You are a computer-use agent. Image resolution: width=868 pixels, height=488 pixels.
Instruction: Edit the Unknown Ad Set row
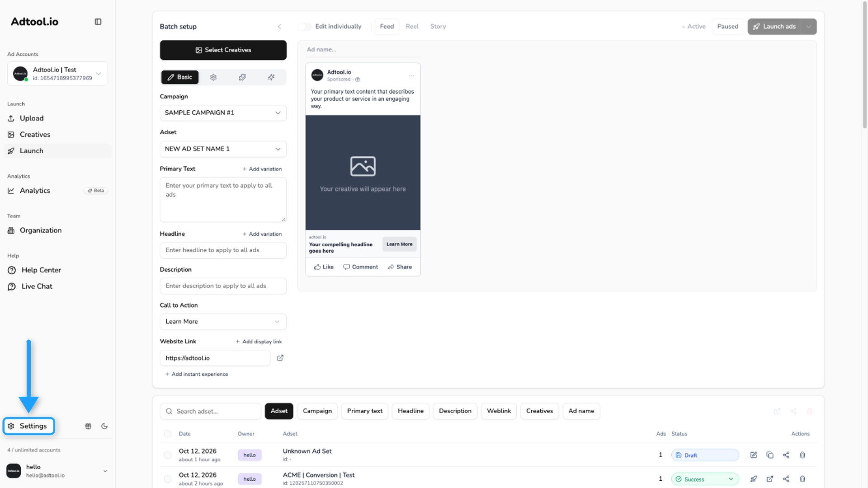pos(754,455)
